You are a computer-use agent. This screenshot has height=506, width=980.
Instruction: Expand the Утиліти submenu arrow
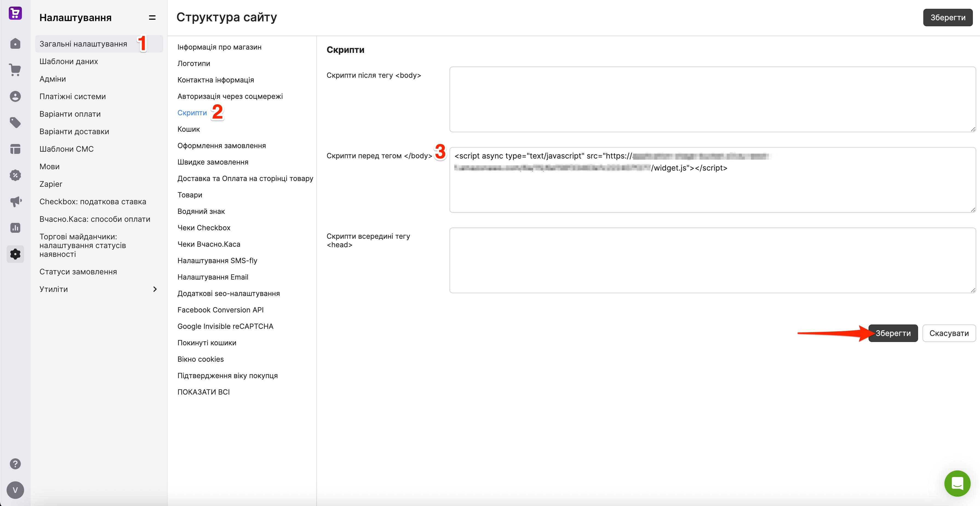click(155, 289)
